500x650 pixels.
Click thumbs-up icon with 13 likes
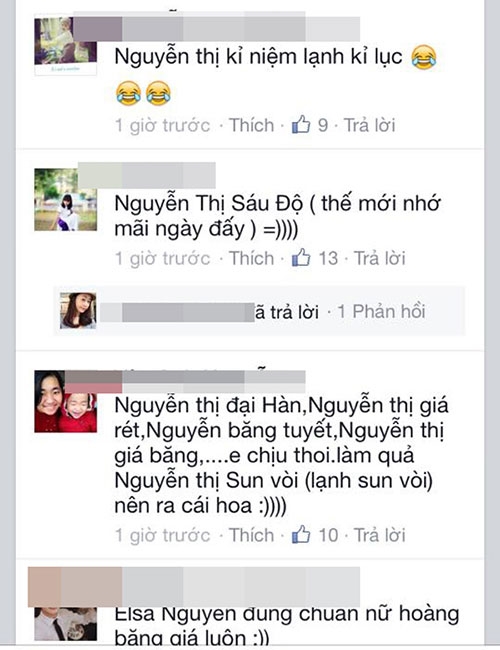(301, 257)
